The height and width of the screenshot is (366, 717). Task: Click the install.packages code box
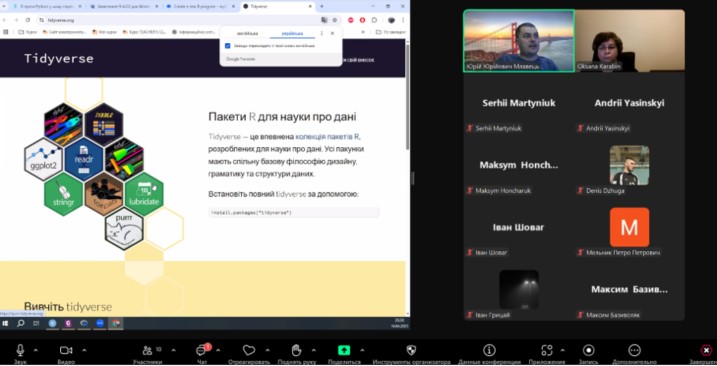(x=294, y=213)
